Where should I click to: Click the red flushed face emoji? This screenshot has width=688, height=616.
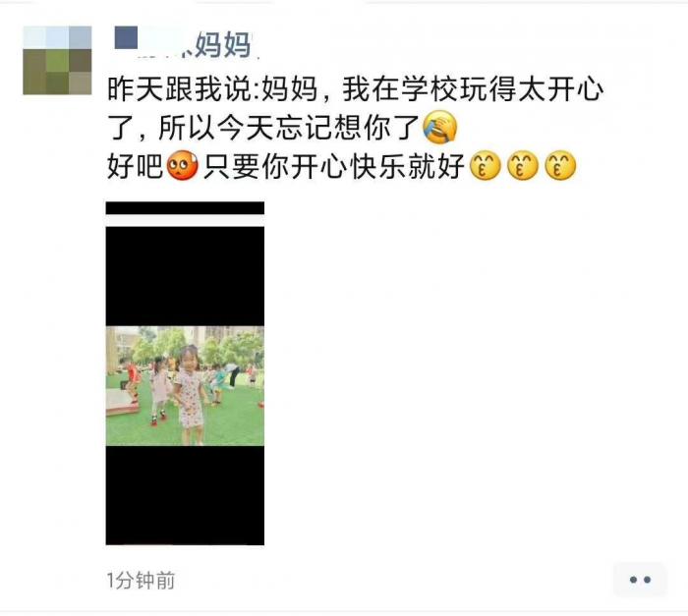[x=182, y=165]
